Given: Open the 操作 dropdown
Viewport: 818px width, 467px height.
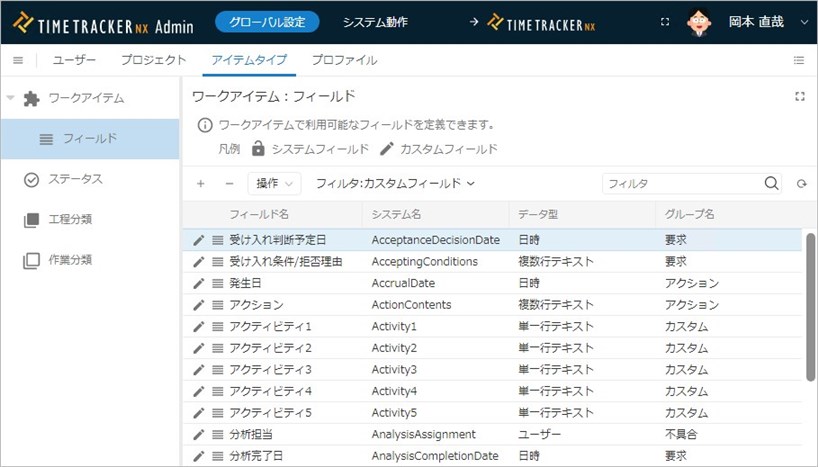Looking at the screenshot, I should (274, 184).
